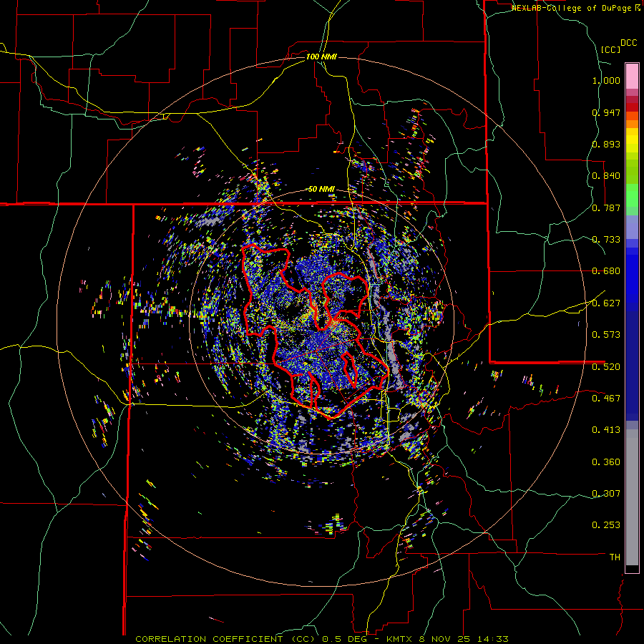This screenshot has height=644, width=644.
Task: Click the [CC] legend header label
Action: (x=610, y=49)
